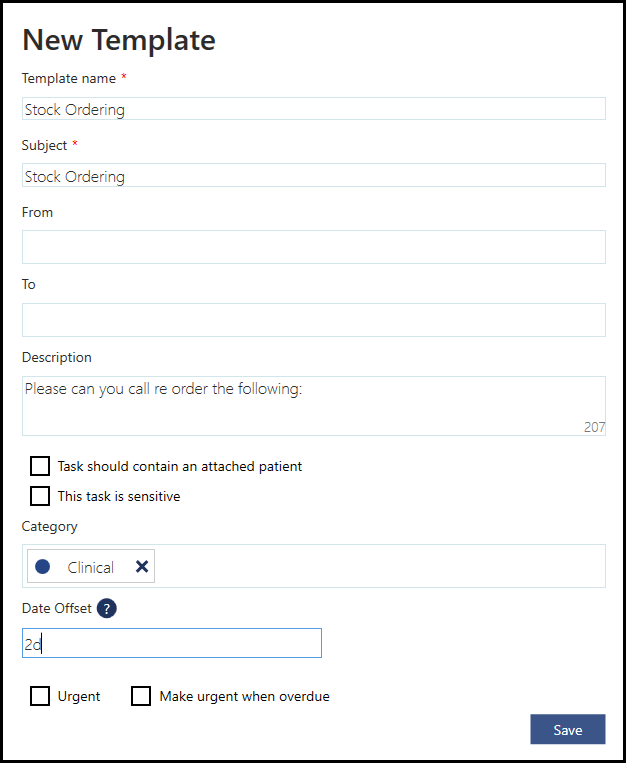Click the Date Offset help question icon

pyautogui.click(x=107, y=608)
